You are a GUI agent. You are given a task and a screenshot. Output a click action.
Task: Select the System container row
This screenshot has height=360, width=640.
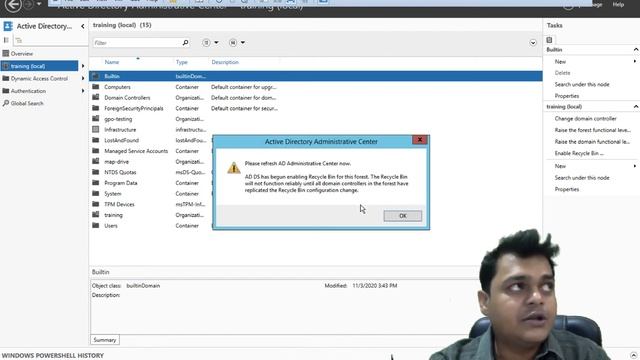click(151, 193)
